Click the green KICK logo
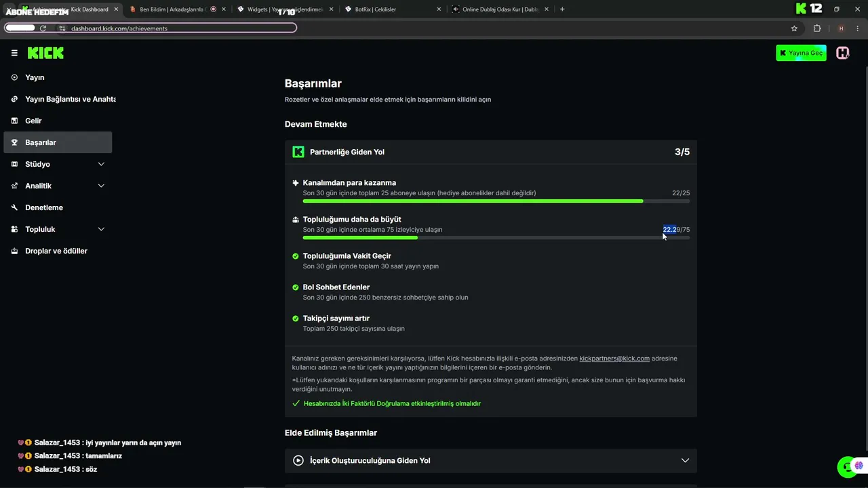This screenshot has height=488, width=868. pos(45,53)
